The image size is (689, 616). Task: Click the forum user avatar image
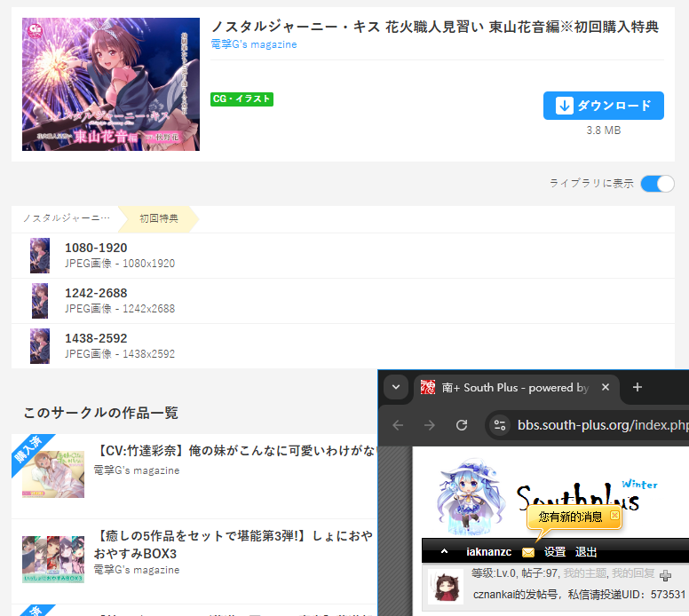click(x=446, y=587)
